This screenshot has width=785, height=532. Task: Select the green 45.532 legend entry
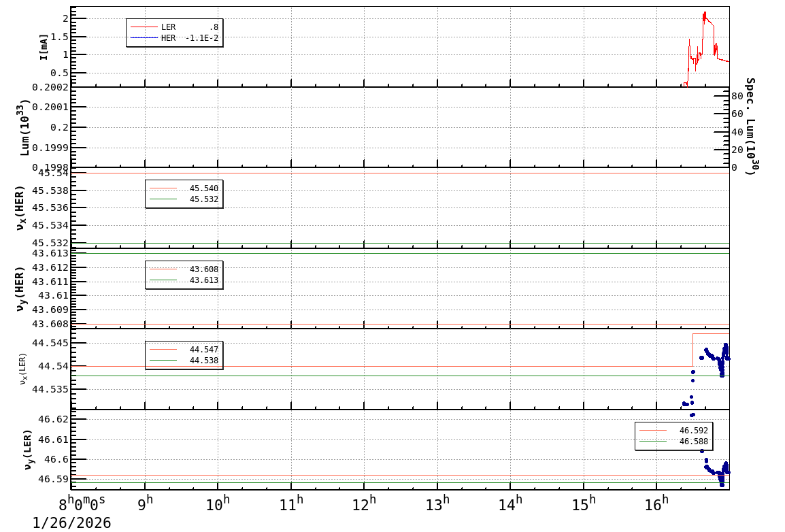coord(184,199)
